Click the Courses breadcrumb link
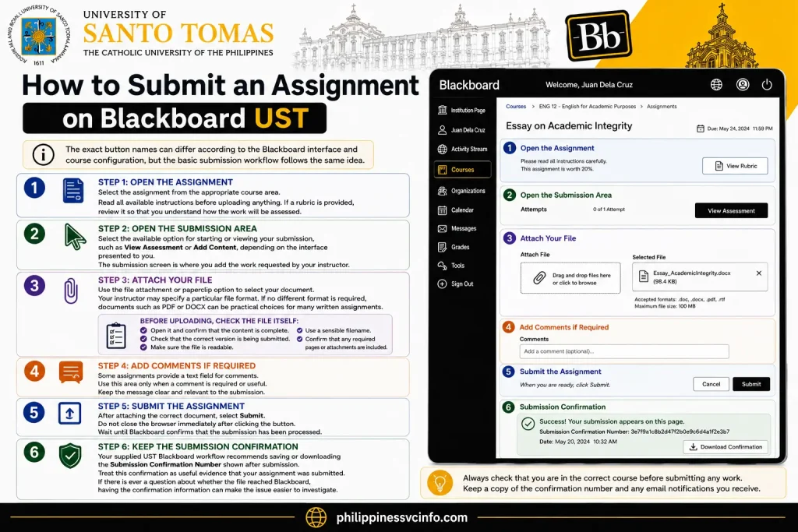 516,106
